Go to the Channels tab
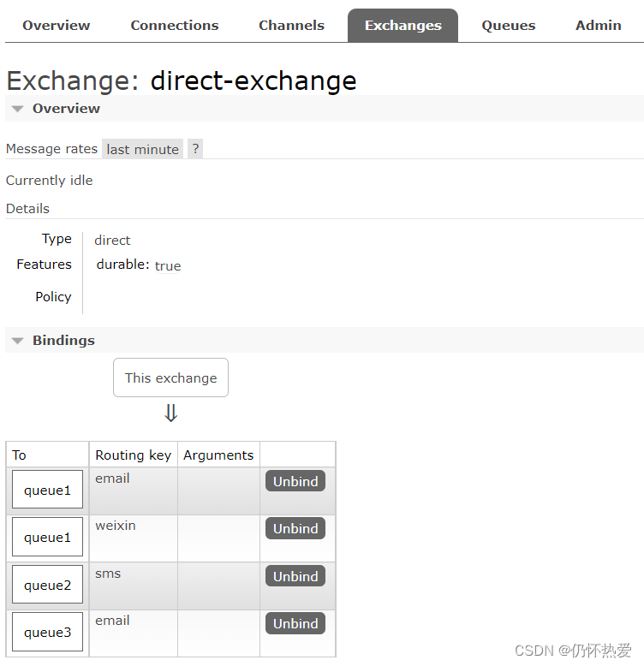 point(291,26)
